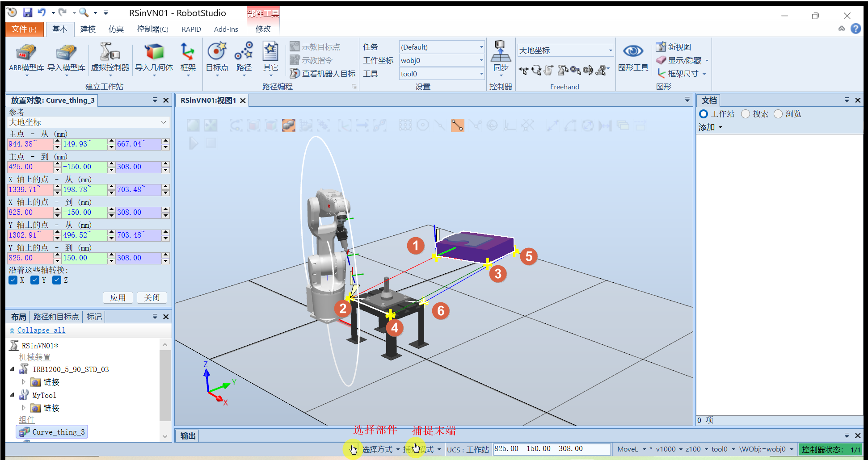Select the 浏览 radio button
This screenshot has width=868, height=460.
(x=778, y=114)
